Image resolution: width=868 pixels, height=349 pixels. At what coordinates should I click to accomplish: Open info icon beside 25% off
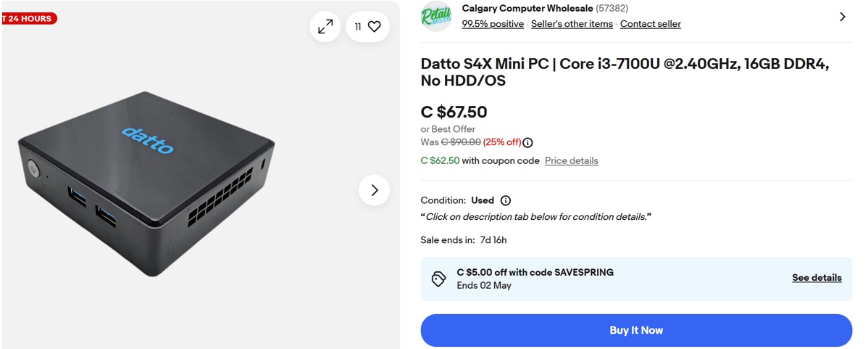(527, 142)
